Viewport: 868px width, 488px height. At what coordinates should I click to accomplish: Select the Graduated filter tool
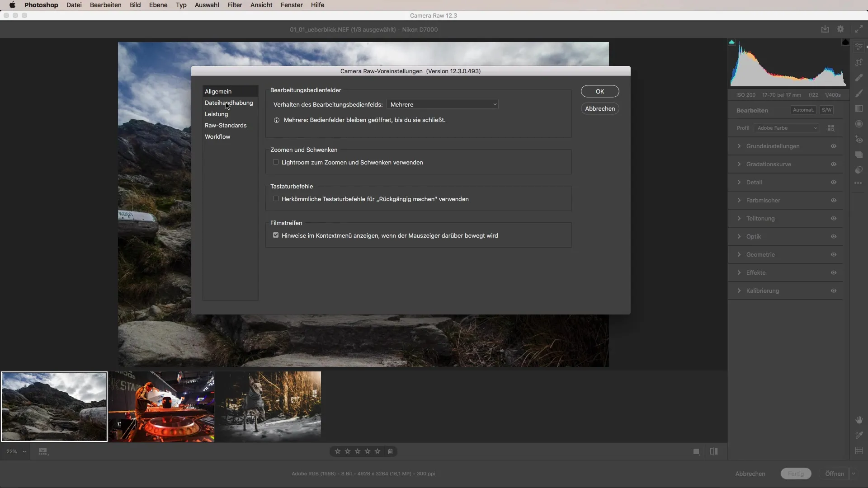point(859,108)
